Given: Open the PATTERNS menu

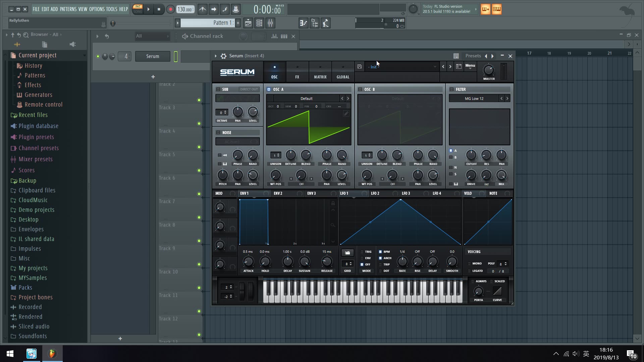Looking at the screenshot, I should click(68, 9).
